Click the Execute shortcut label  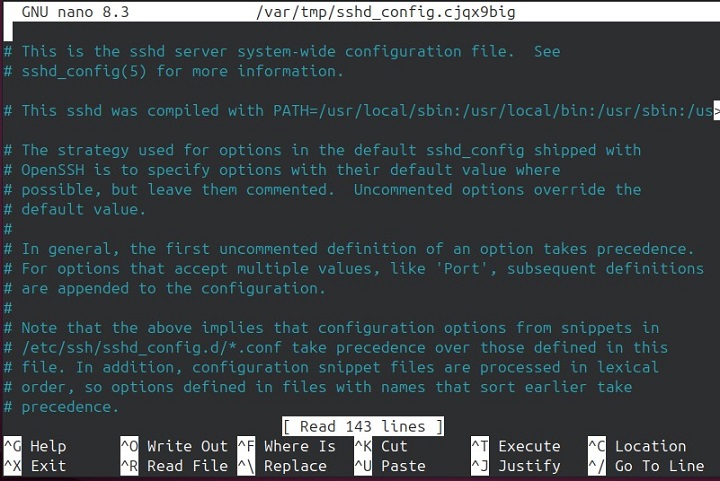click(531, 446)
